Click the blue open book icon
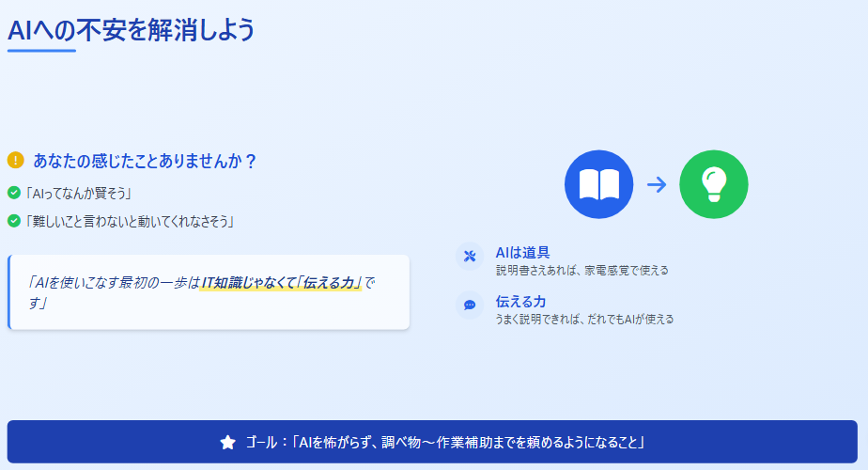 pos(598,184)
